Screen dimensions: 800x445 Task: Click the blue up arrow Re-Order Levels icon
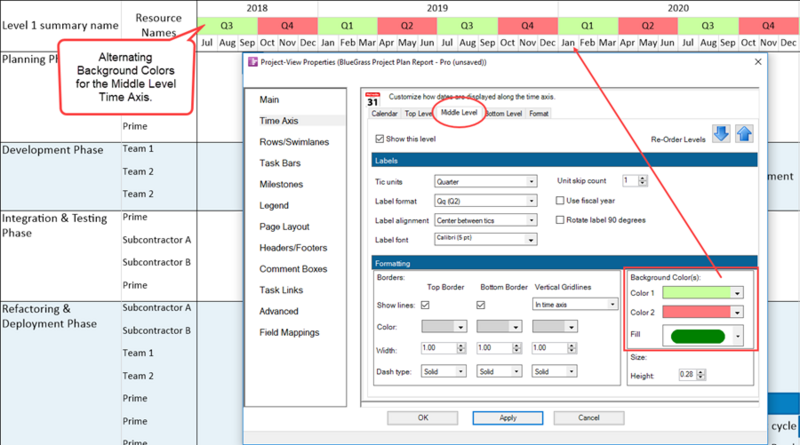[x=744, y=134]
